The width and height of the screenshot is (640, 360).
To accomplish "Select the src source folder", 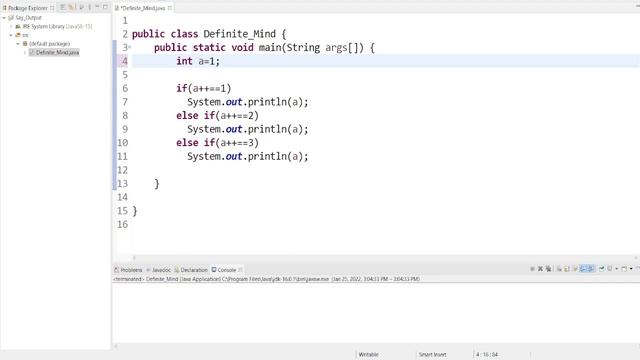I will [x=25, y=35].
